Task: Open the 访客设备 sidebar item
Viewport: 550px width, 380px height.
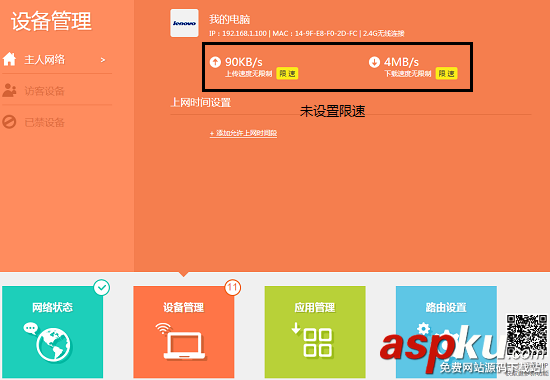Action: tap(57, 91)
